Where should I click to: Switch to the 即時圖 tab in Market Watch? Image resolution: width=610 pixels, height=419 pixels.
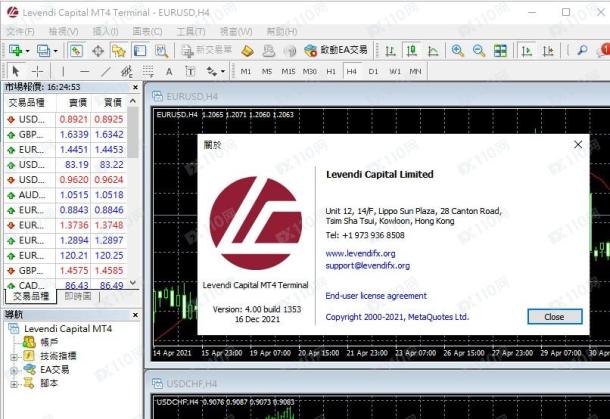click(78, 296)
